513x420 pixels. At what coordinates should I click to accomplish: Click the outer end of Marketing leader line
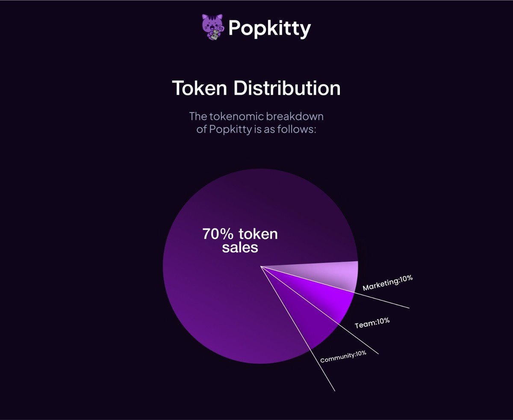[409, 307]
